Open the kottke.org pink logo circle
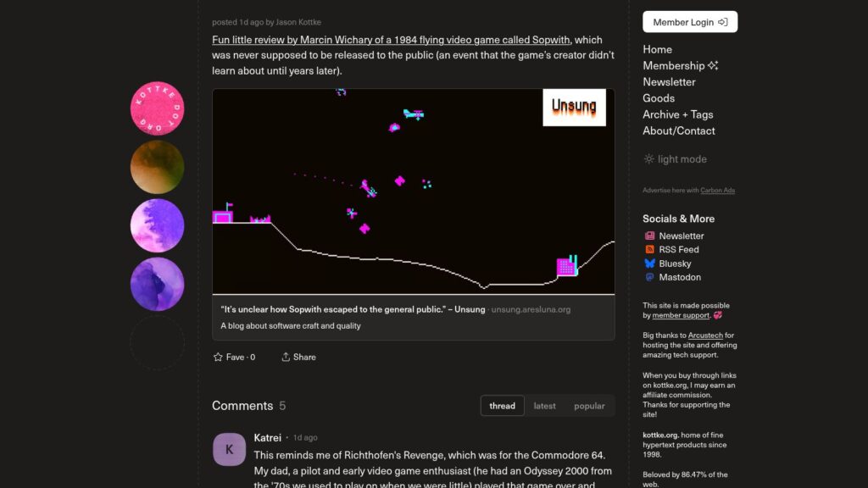This screenshot has height=488, width=868. point(157,108)
